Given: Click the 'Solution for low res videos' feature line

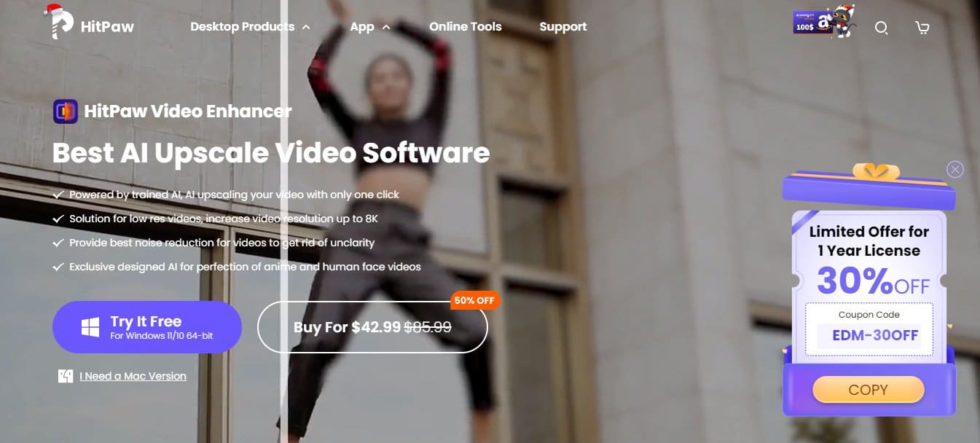Looking at the screenshot, I should pos(225,219).
